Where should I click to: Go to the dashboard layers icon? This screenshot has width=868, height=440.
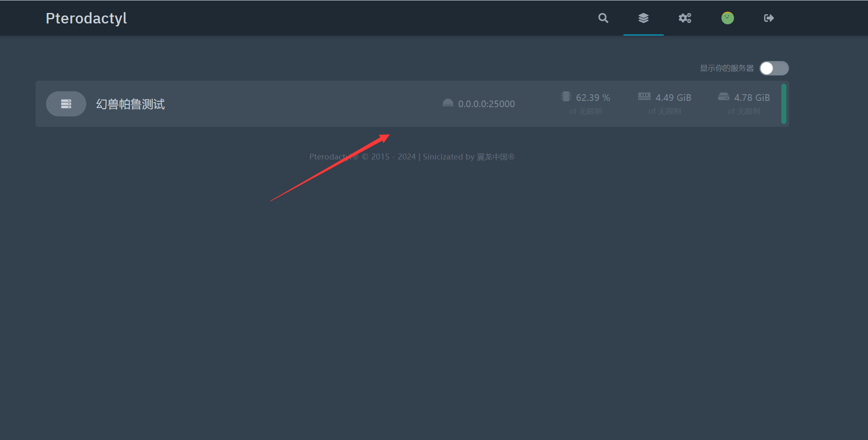[x=643, y=18]
